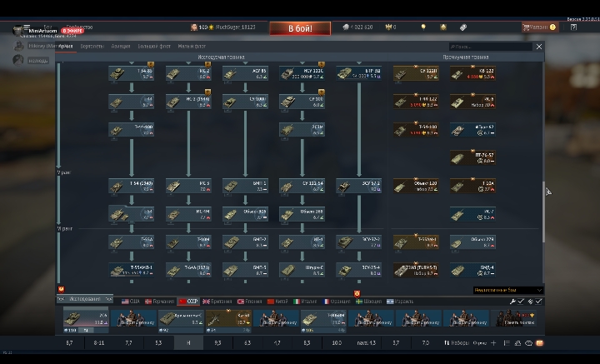Select the 7,7 preset

click(129, 343)
